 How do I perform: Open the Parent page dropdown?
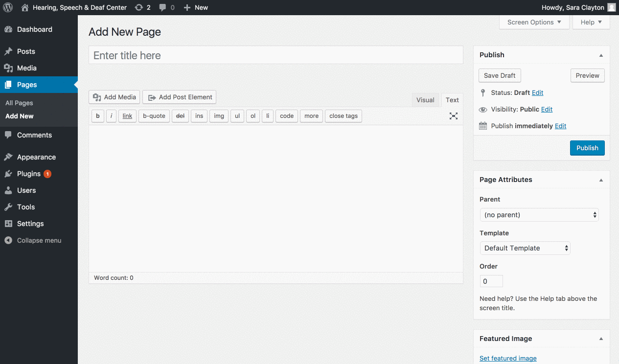click(539, 215)
